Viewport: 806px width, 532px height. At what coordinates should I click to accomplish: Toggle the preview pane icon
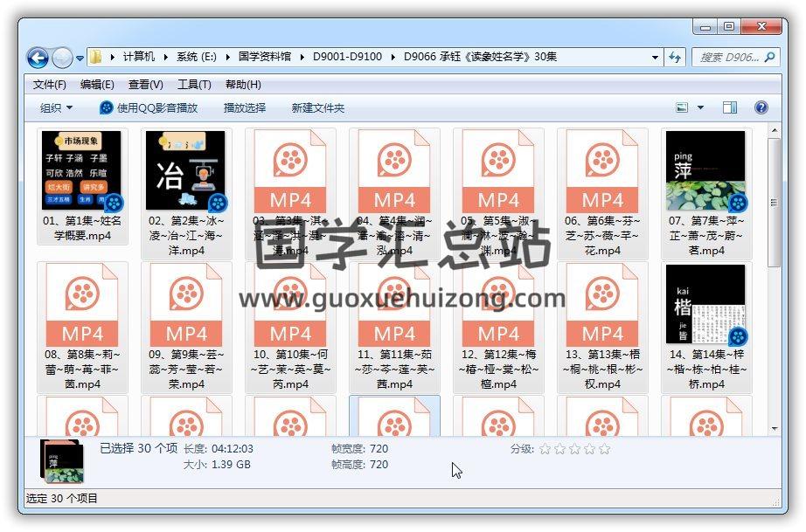coord(730,108)
